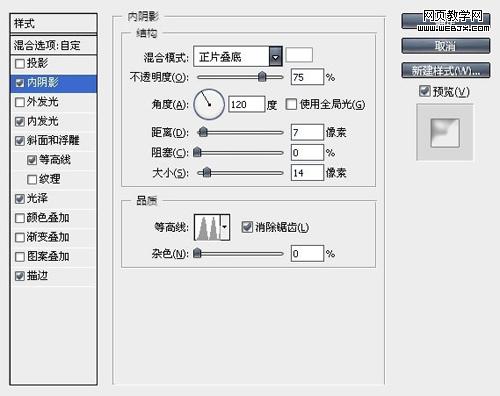Uncheck the 描边 checkbox
500x396 pixels.
click(x=20, y=276)
